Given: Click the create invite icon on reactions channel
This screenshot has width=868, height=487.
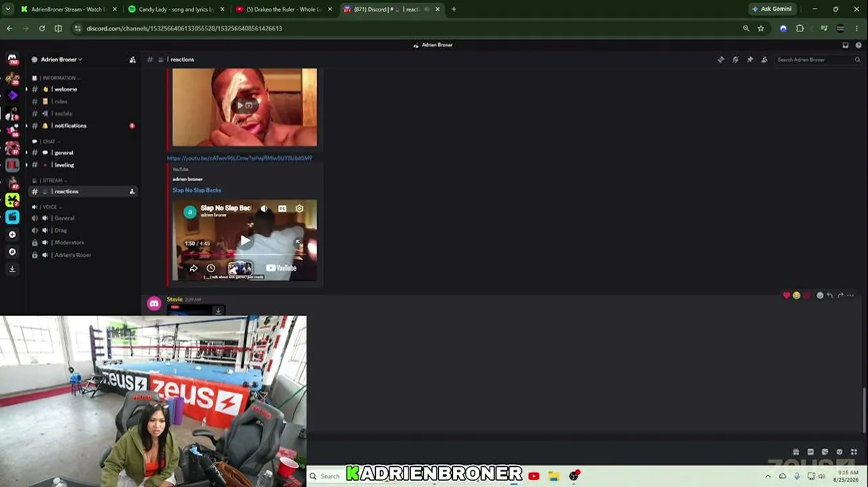Looking at the screenshot, I should pos(132,191).
